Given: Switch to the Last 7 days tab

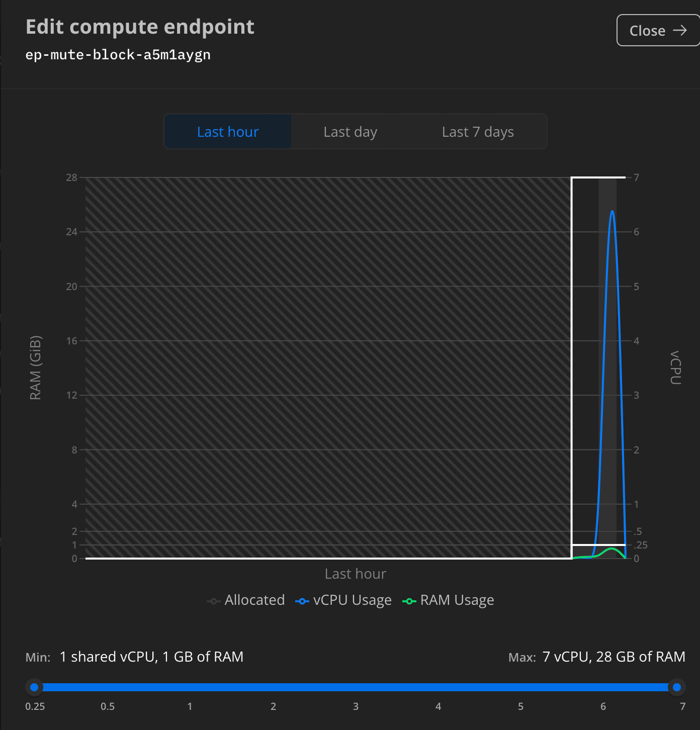Looking at the screenshot, I should point(477,132).
